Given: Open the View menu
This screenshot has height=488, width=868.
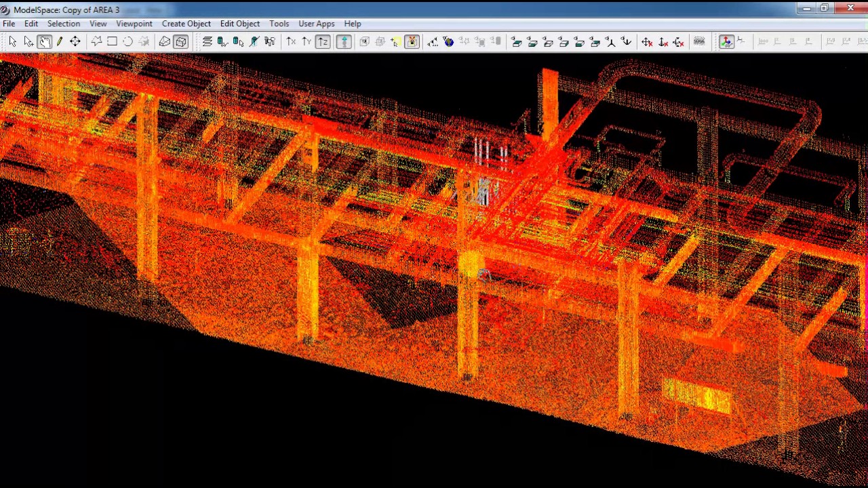Looking at the screenshot, I should click(x=98, y=24).
